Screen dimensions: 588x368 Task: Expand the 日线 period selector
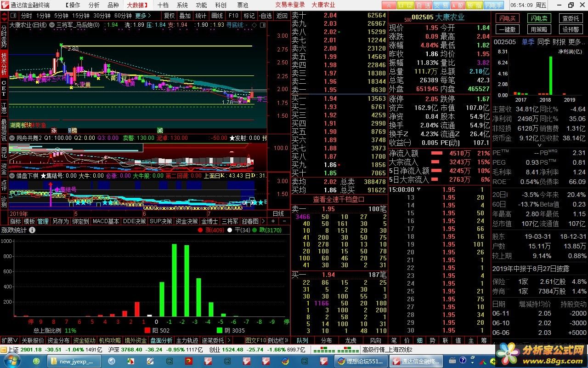278,213
